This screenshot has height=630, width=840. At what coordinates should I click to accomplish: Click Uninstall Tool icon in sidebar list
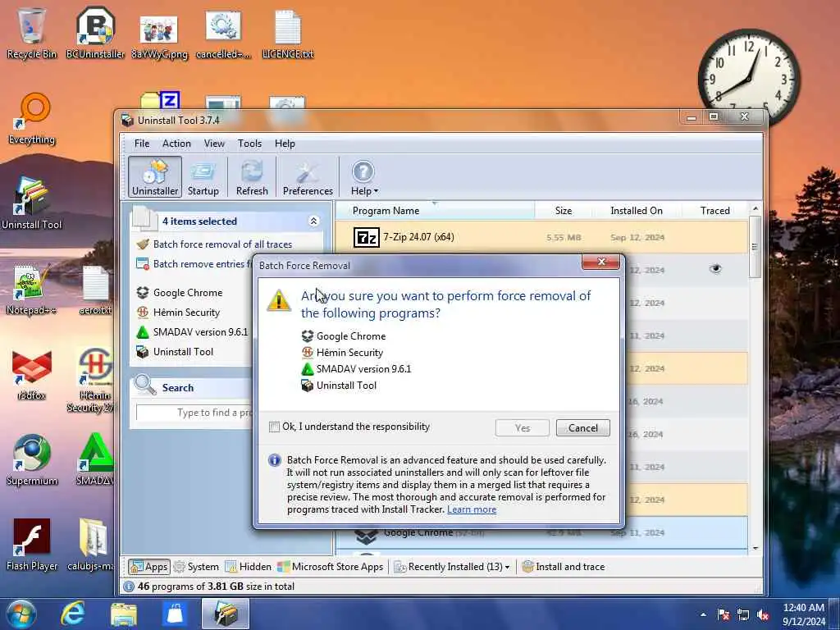(x=143, y=352)
